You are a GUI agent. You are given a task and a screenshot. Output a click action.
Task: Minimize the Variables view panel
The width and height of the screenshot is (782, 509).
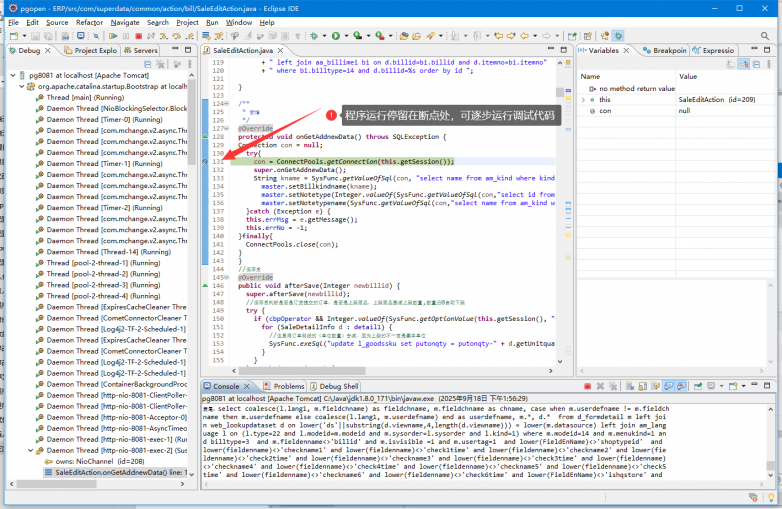756,50
